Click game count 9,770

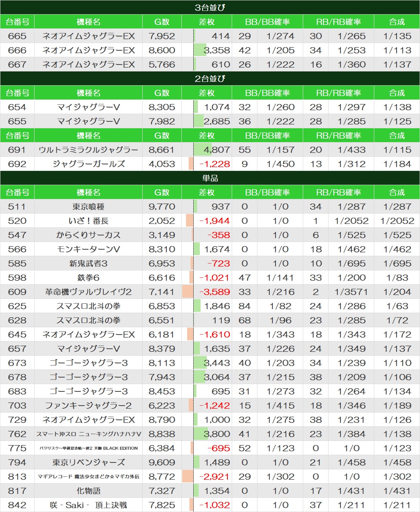point(162,207)
